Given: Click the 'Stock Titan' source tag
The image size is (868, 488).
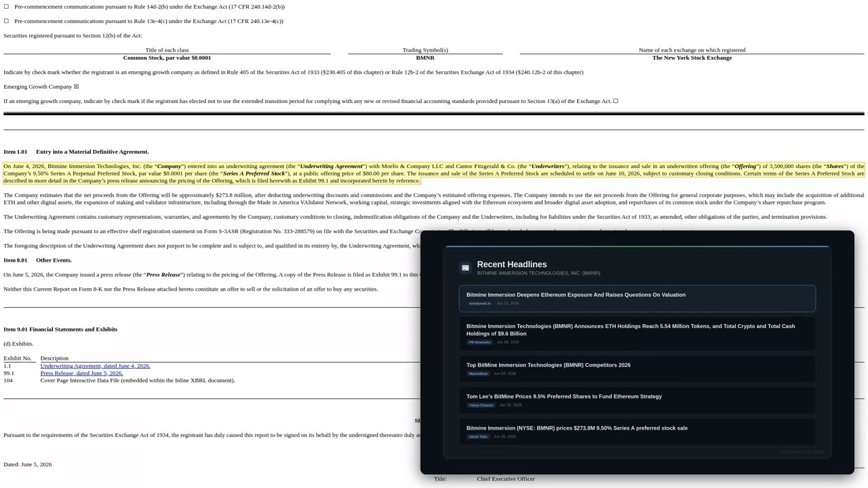Looking at the screenshot, I should tap(479, 436).
